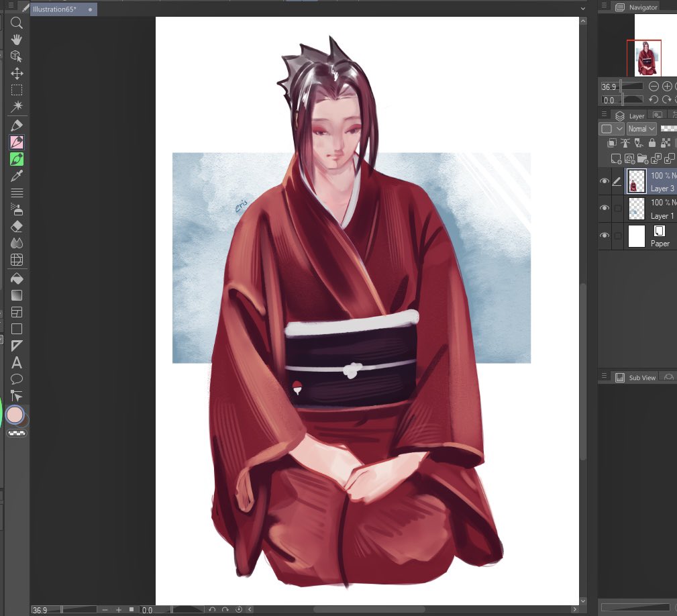Select the Ruler tool
Screen dimensions: 677x616
(x=16, y=346)
